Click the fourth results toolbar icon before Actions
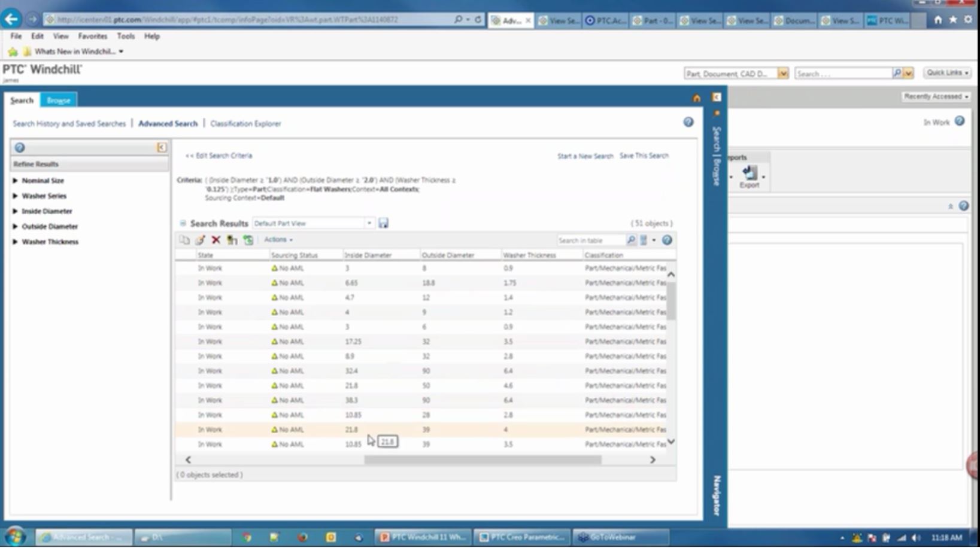980x548 pixels. click(x=232, y=240)
